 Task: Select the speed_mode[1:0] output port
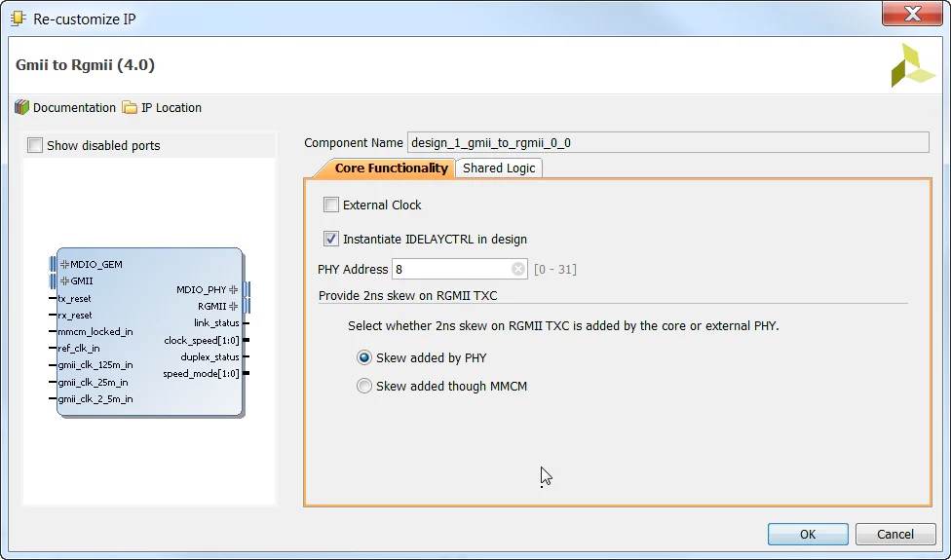click(x=201, y=374)
